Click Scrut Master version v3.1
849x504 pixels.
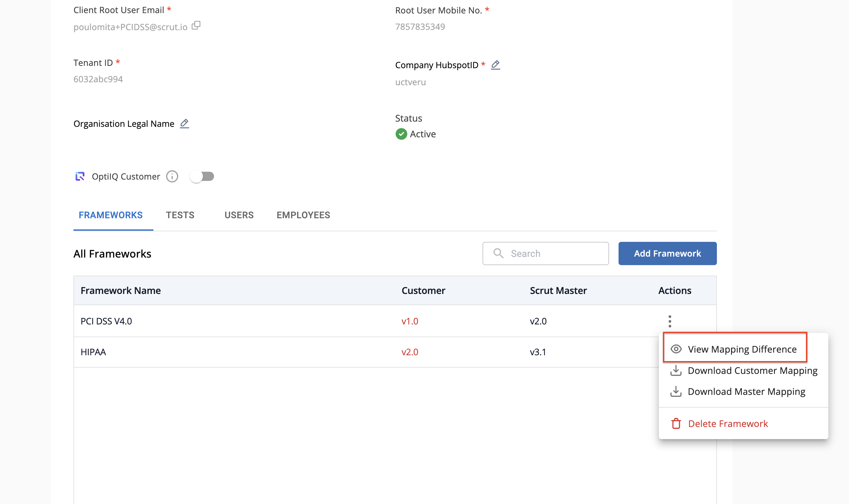click(538, 352)
